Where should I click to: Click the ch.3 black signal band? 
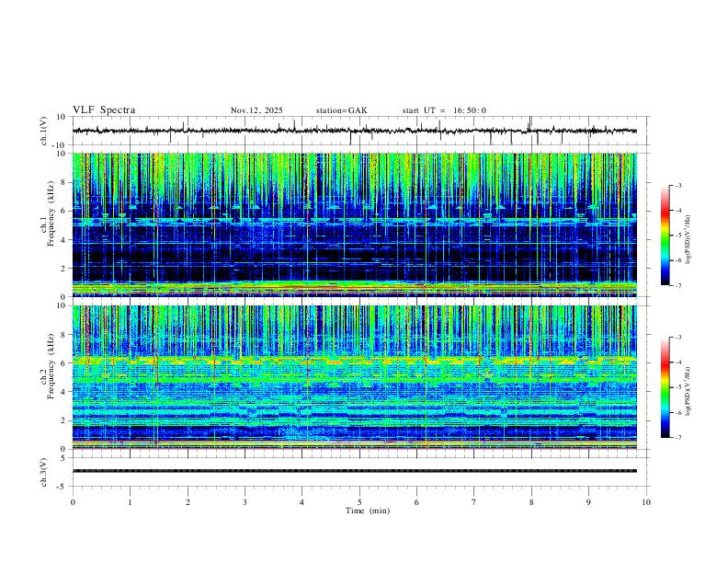pos(355,471)
